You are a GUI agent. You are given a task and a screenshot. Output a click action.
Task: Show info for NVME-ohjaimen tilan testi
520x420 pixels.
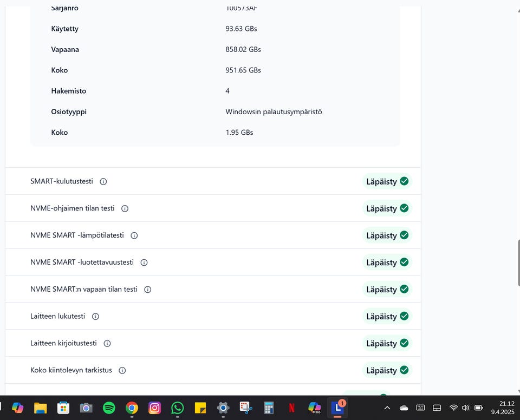tap(125, 208)
